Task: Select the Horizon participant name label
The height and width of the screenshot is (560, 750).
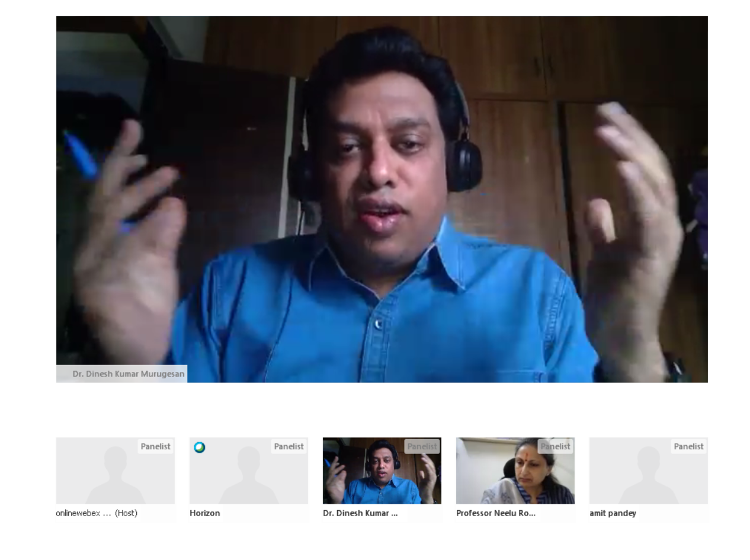Action: [x=205, y=513]
